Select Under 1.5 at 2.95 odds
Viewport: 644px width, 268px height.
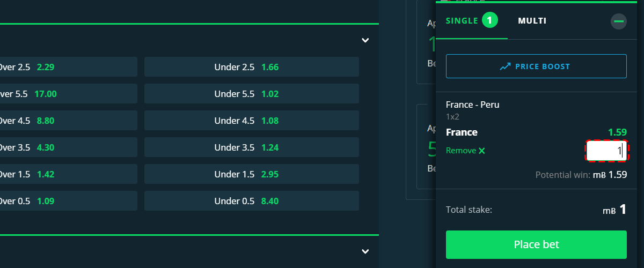tap(252, 174)
